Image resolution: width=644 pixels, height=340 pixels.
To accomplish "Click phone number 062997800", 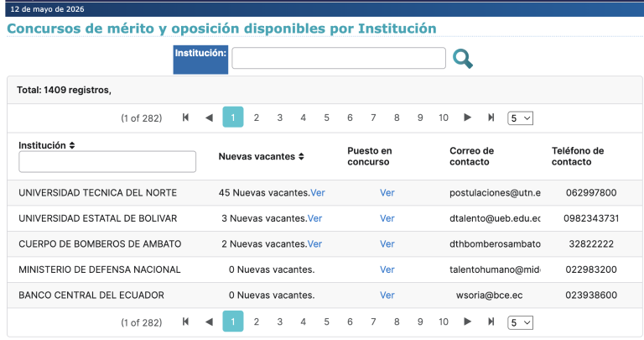I will (591, 192).
